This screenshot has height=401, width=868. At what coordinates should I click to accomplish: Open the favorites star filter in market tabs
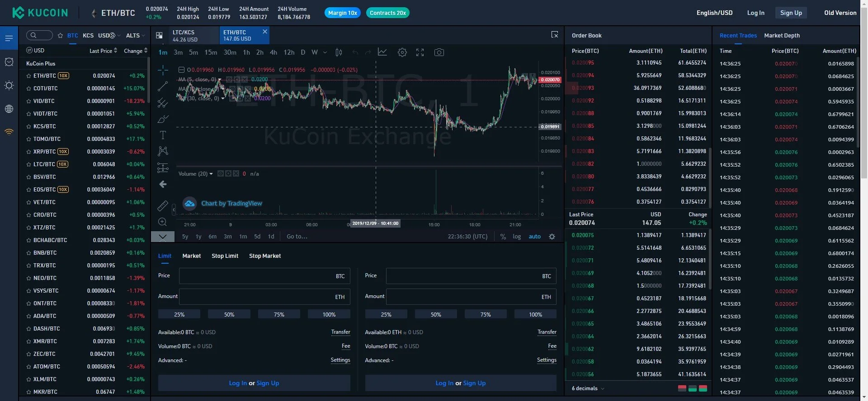coord(61,35)
